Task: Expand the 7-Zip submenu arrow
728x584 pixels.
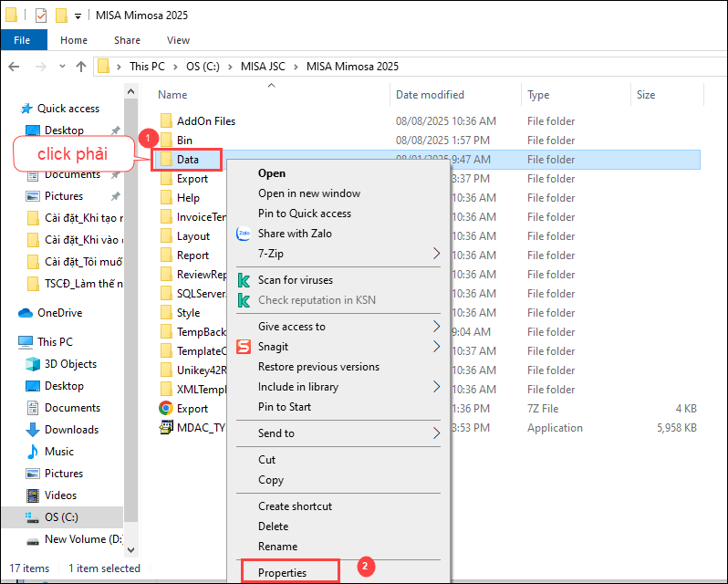Action: click(x=436, y=254)
